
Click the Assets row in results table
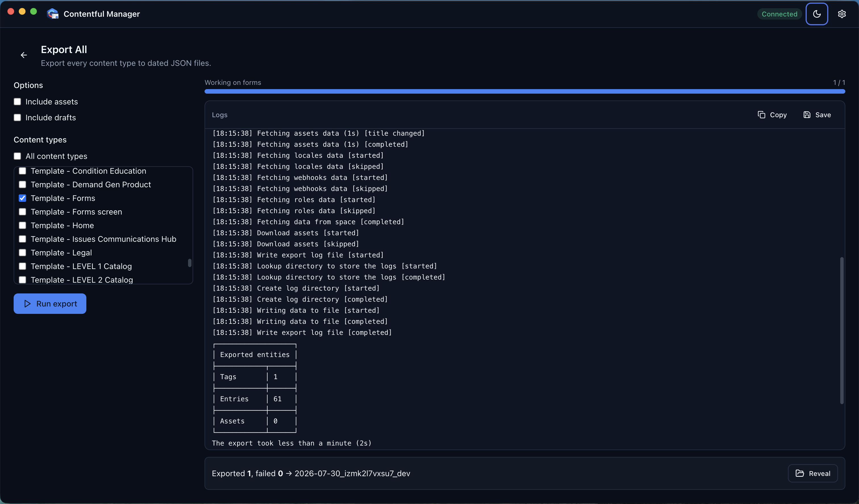(x=255, y=421)
